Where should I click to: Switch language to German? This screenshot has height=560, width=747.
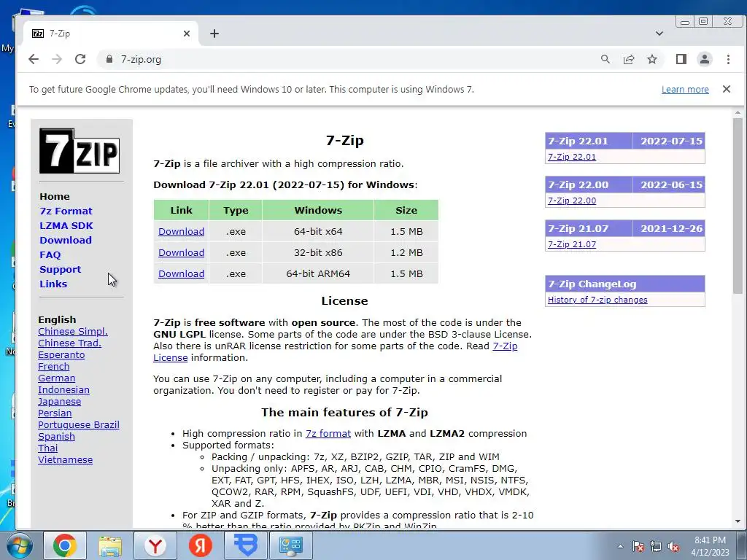pos(57,378)
